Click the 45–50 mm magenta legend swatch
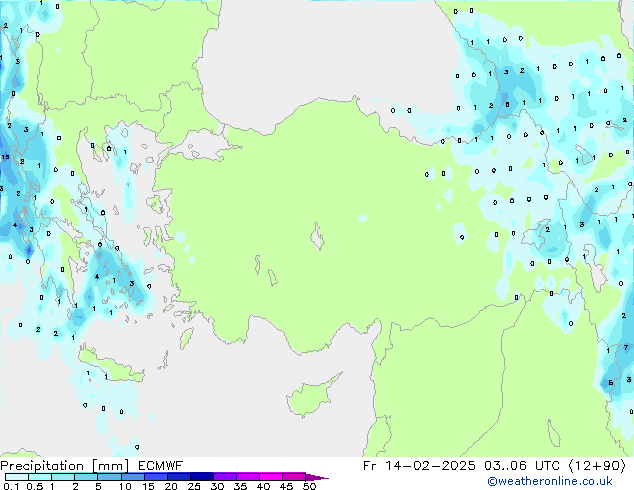This screenshot has width=634, height=490. (294, 477)
